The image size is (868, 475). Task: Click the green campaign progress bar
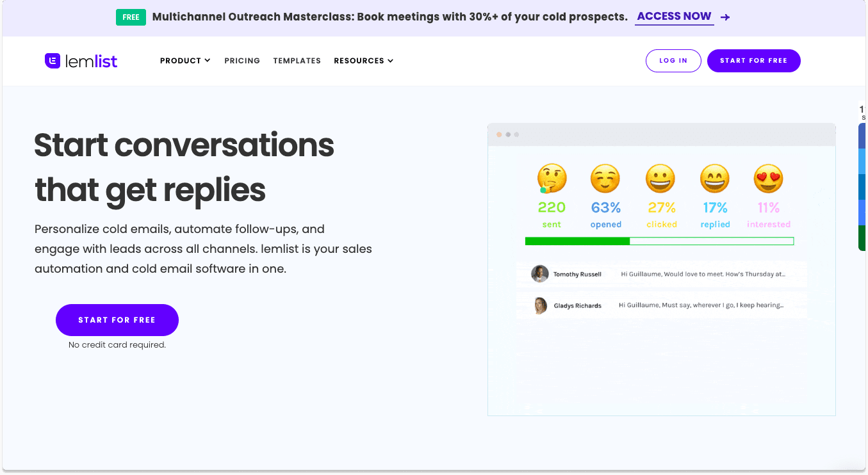659,241
